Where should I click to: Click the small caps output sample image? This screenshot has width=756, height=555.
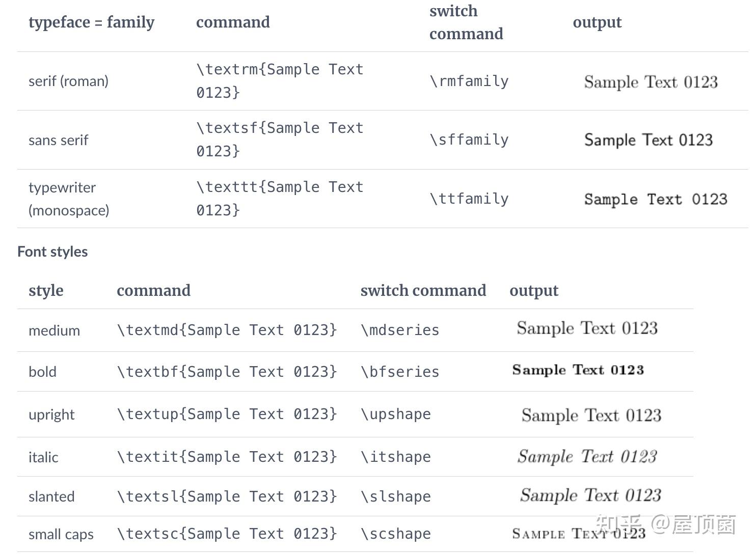tap(579, 534)
